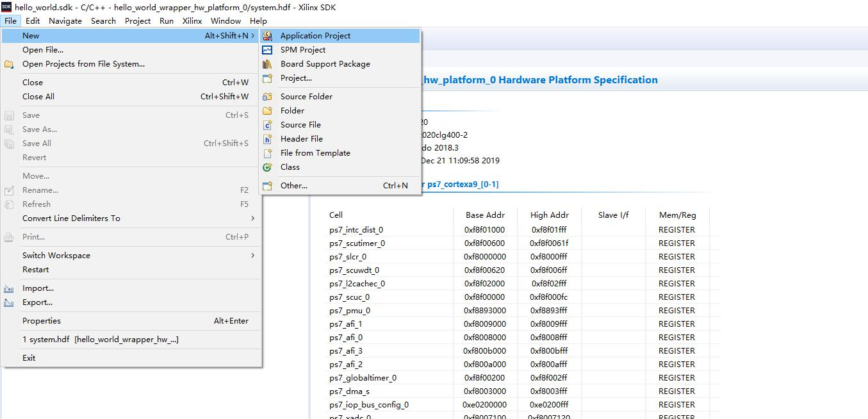Viewport: 868px width, 419px height.
Task: Select Application Project menu entry
Action: click(x=340, y=36)
